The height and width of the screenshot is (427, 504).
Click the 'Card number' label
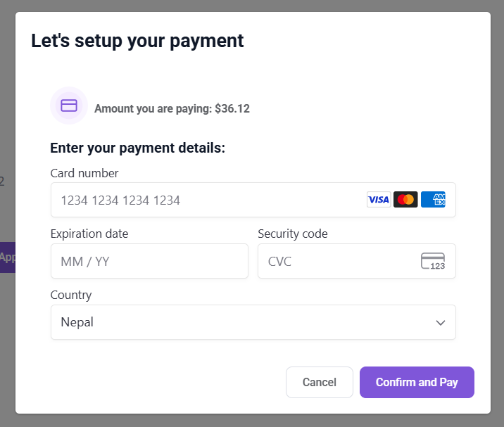tap(84, 173)
